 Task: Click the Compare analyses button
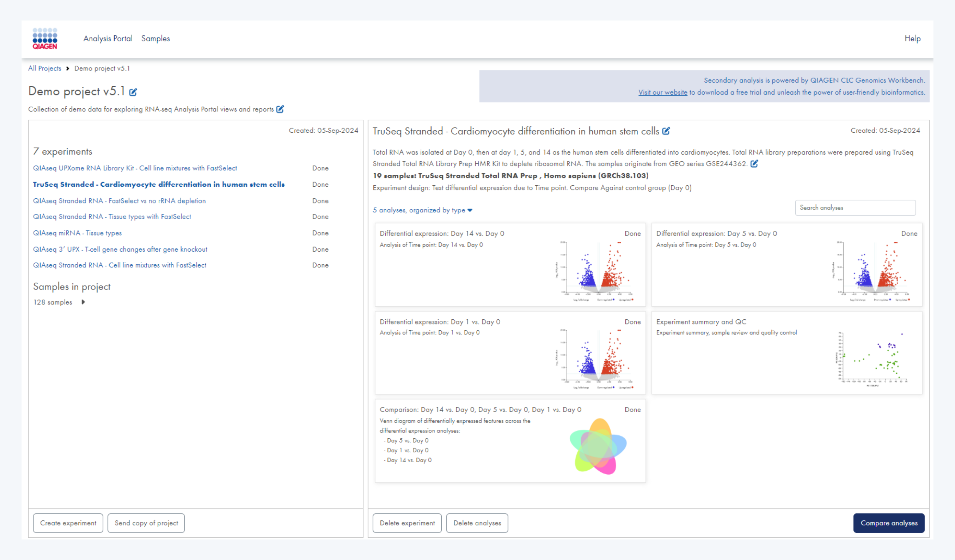889,523
